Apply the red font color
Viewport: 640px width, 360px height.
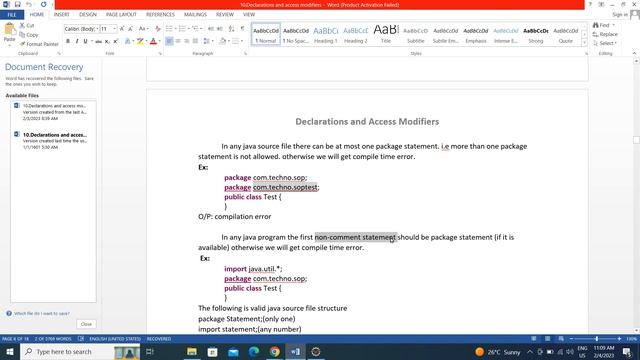(x=153, y=41)
